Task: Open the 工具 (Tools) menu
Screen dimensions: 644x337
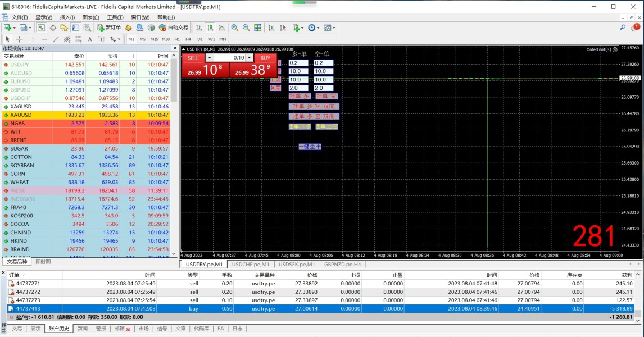Action: point(115,17)
